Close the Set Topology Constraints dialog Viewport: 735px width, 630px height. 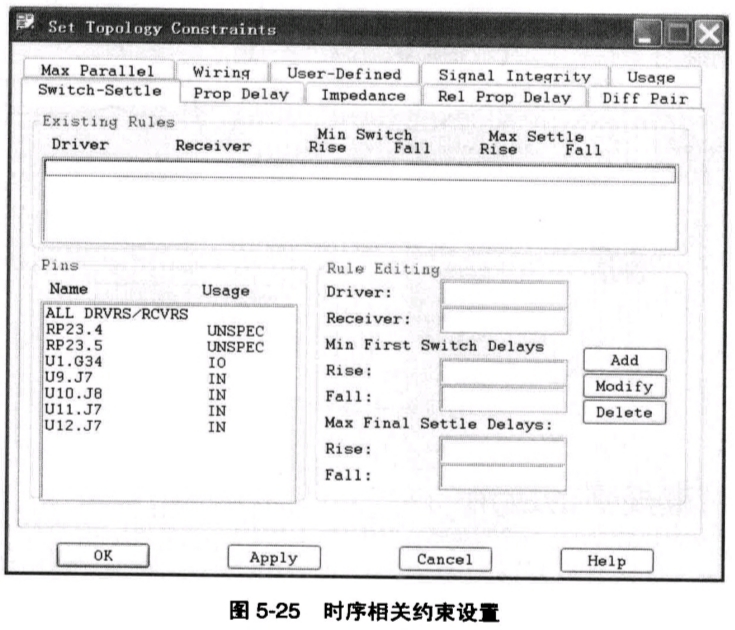point(709,34)
